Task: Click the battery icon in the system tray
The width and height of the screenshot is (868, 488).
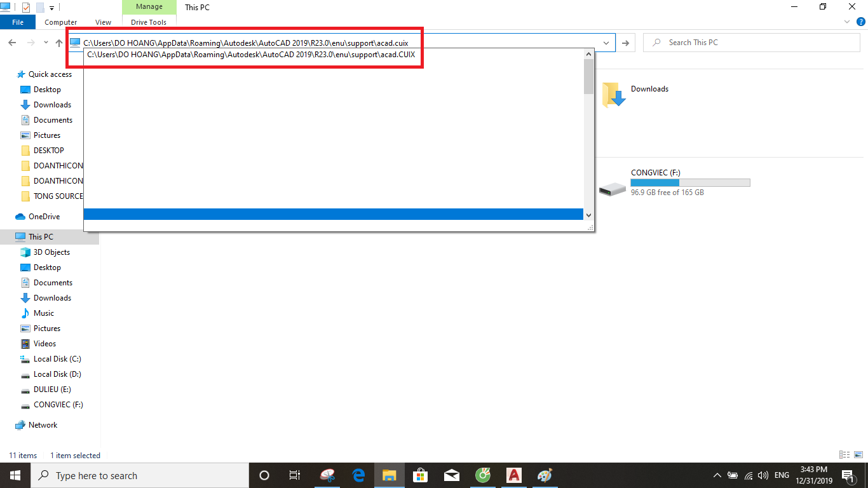Action: [x=733, y=475]
